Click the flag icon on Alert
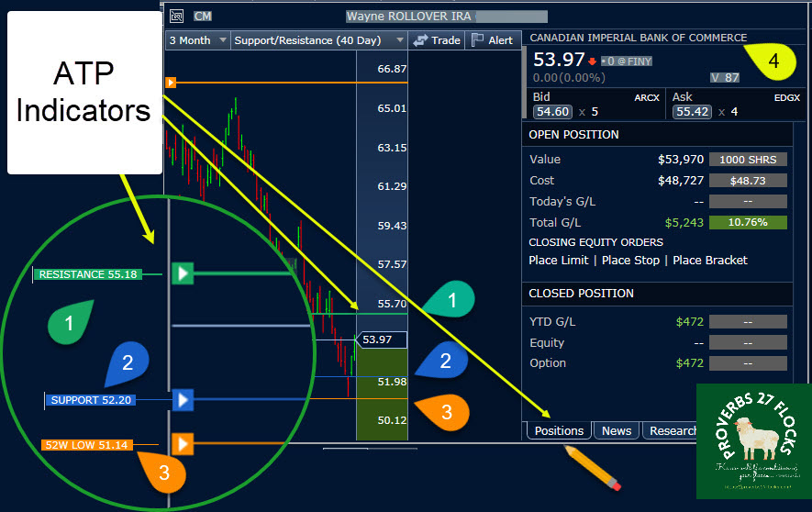This screenshot has width=812, height=512. pos(477,40)
